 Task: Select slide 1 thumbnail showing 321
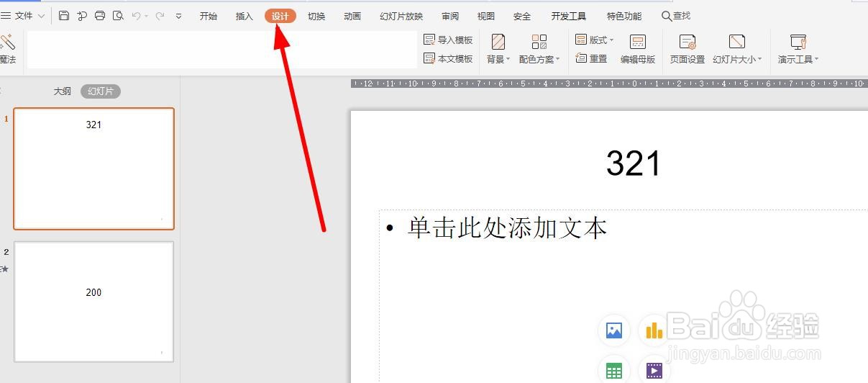click(x=93, y=168)
